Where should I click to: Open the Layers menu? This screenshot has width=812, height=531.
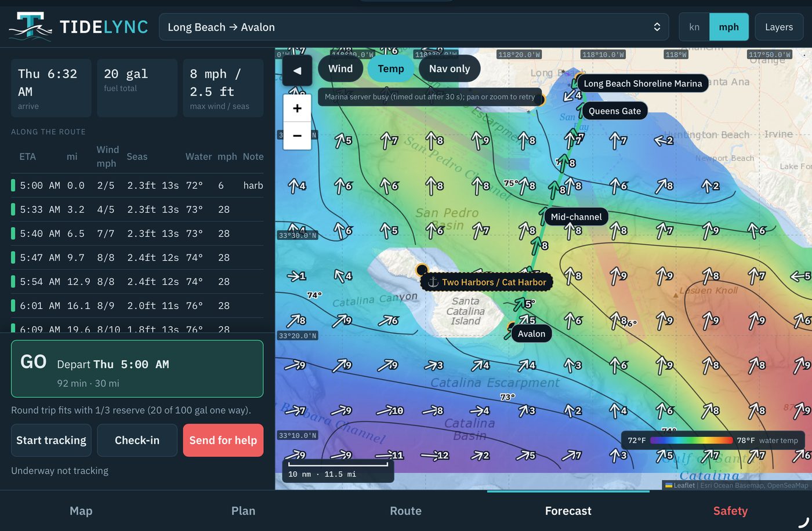click(778, 27)
